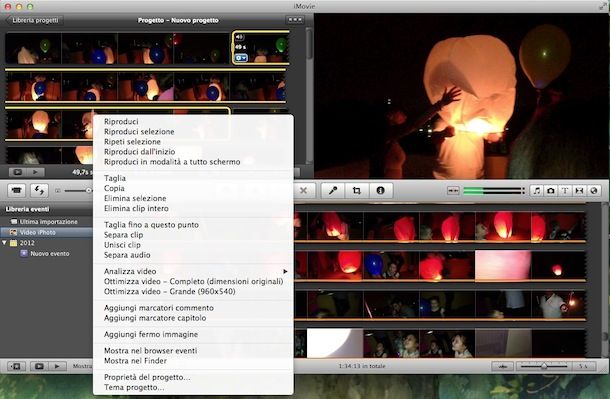The image size is (610, 399).
Task: Adjust event thumbnail duration slider
Action: [544, 366]
